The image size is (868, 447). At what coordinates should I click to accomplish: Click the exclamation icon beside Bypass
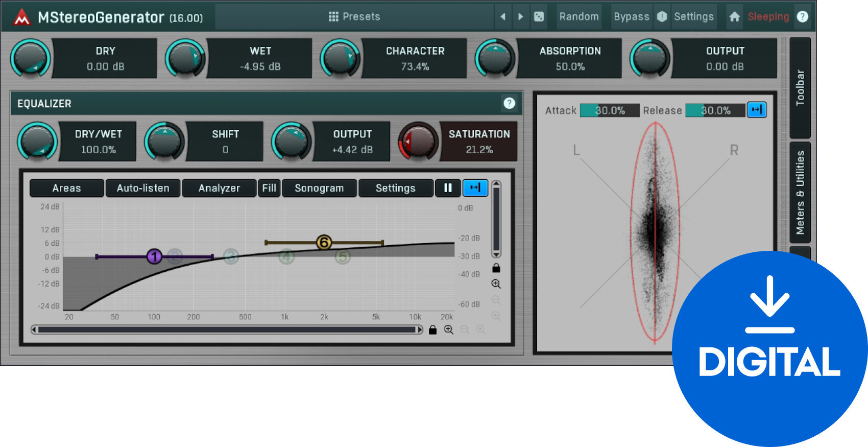click(x=662, y=16)
